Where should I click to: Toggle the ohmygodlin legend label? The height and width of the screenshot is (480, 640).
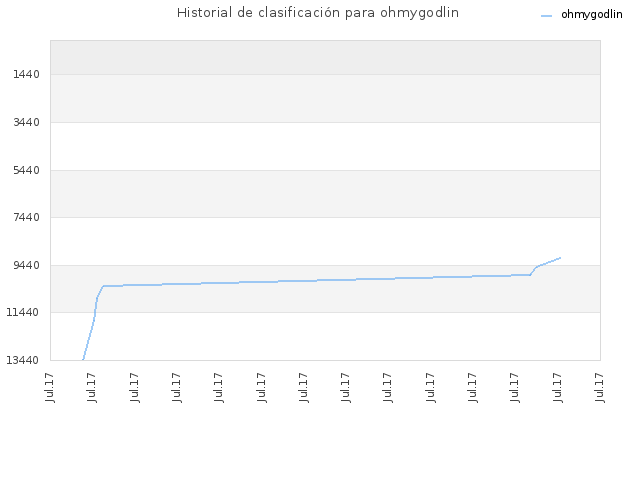click(x=591, y=15)
